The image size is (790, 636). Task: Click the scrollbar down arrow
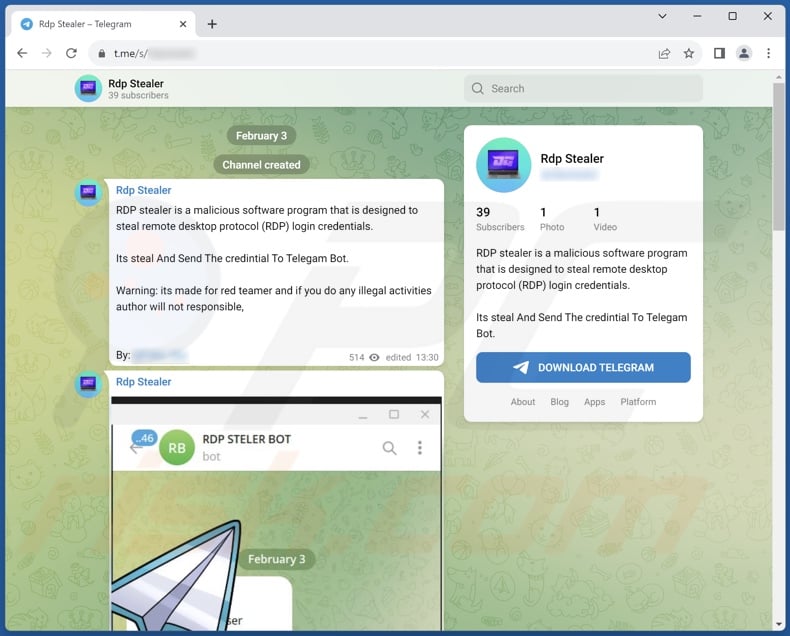pyautogui.click(x=778, y=624)
